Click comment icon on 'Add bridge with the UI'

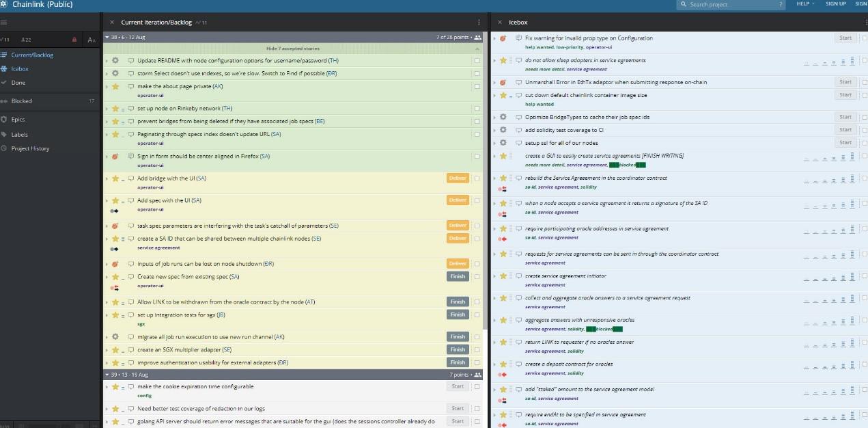[x=131, y=178]
